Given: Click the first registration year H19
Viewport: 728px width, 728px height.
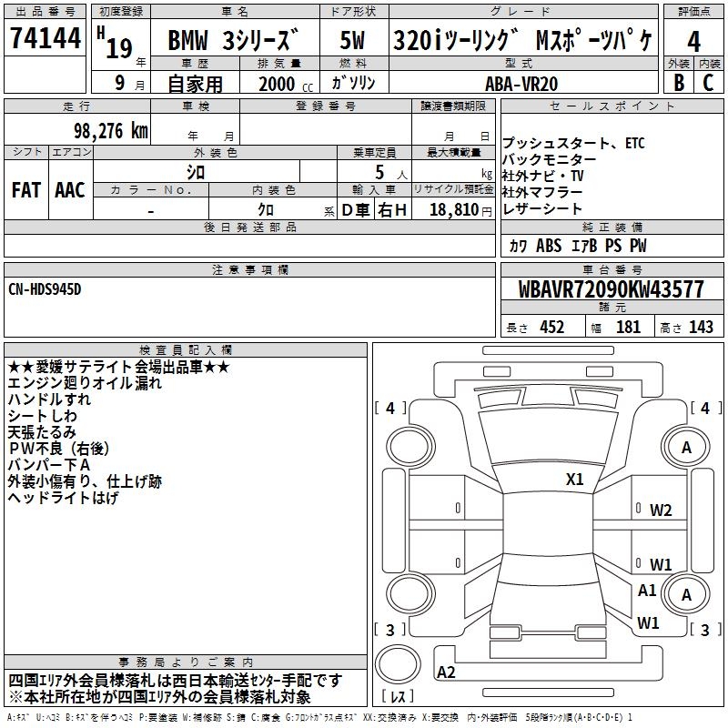Looking at the screenshot, I should 116,43.
